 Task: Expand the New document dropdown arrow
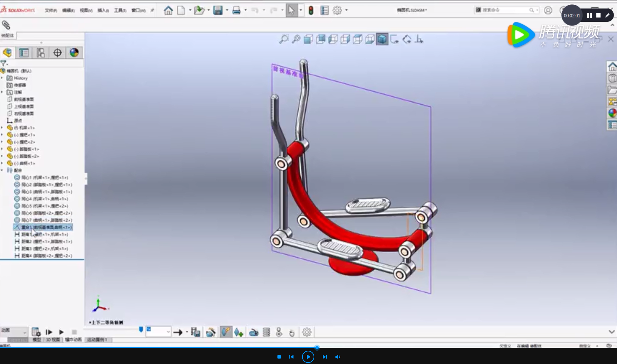pos(190,11)
